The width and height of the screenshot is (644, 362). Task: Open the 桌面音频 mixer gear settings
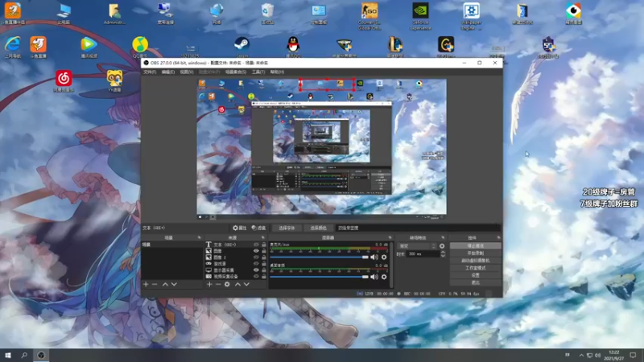coord(384,277)
